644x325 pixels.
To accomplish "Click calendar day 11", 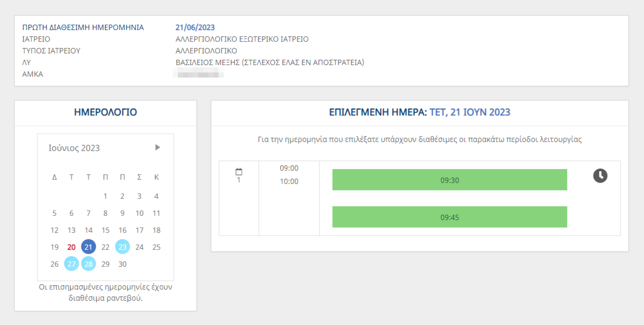I will [156, 213].
